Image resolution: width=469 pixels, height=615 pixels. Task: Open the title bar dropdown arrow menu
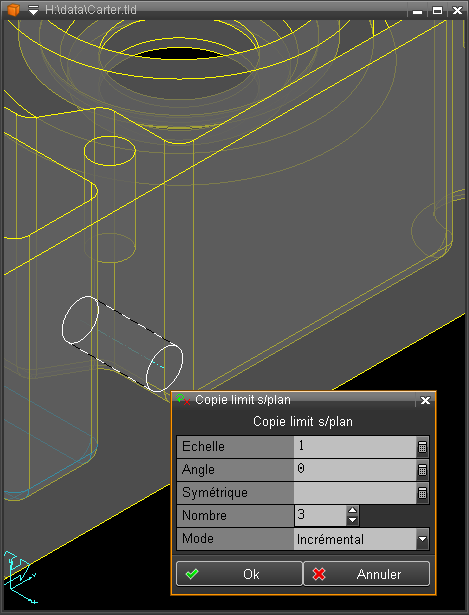click(x=34, y=10)
